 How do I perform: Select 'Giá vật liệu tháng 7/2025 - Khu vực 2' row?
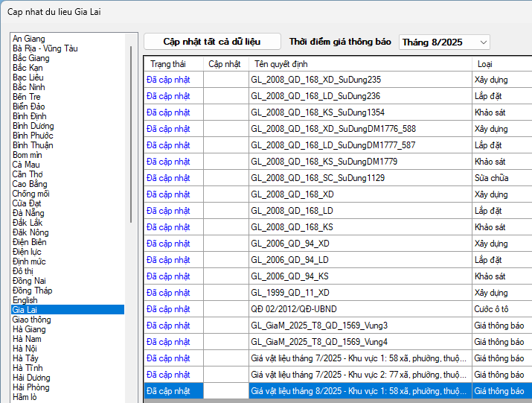click(x=338, y=375)
